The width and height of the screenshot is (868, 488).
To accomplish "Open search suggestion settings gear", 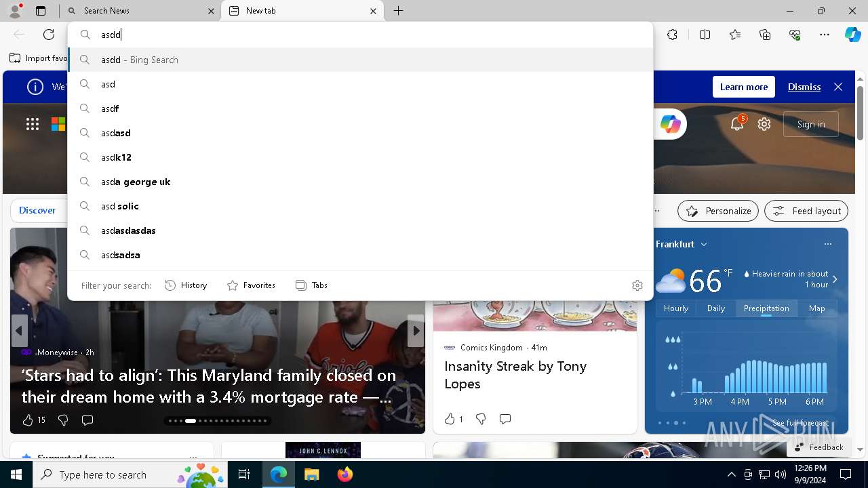I will [637, 285].
